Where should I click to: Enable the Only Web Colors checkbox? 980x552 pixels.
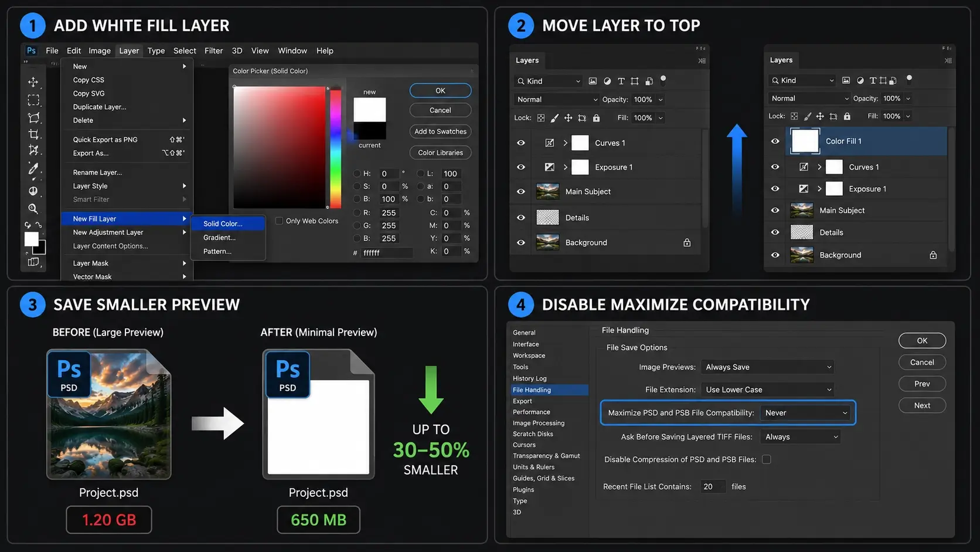pos(279,221)
